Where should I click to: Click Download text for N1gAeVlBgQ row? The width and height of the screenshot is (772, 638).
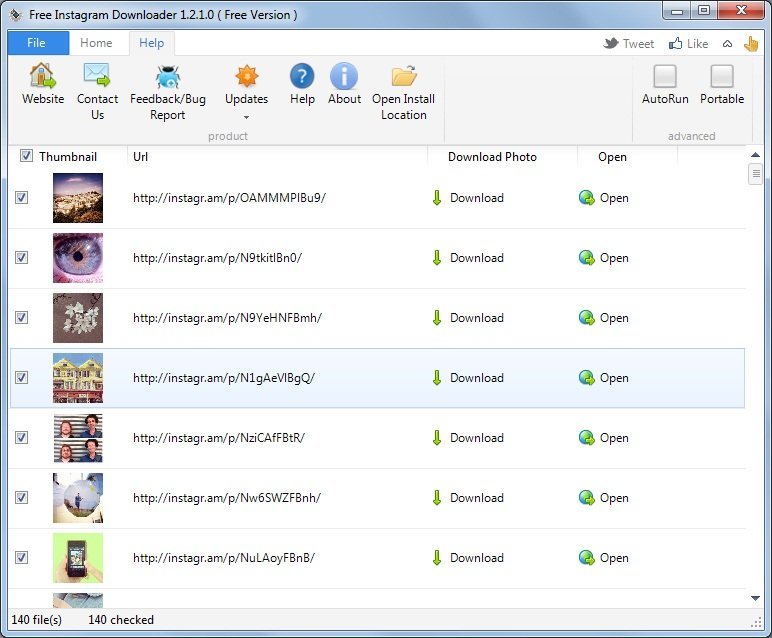(477, 378)
